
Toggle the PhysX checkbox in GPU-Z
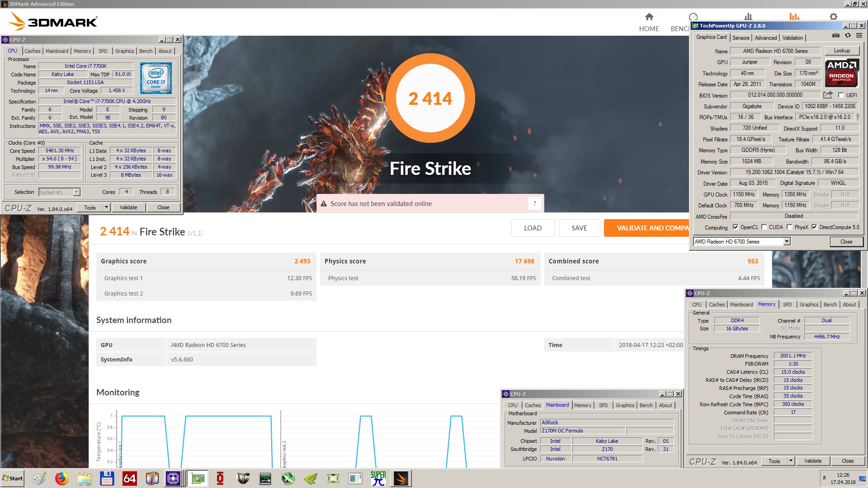point(789,227)
